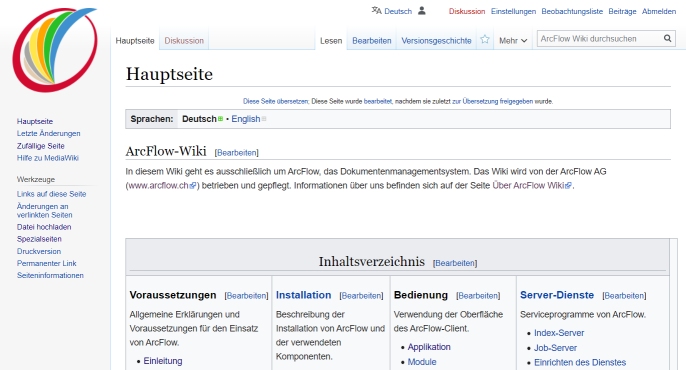The width and height of the screenshot is (686, 370).
Task: Open the Index-Server link
Action: coord(559,333)
